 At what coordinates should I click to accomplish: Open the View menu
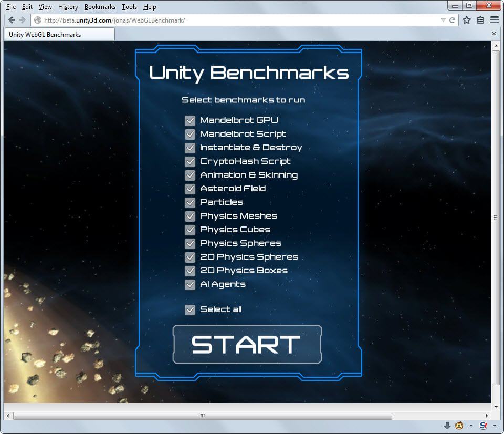45,7
